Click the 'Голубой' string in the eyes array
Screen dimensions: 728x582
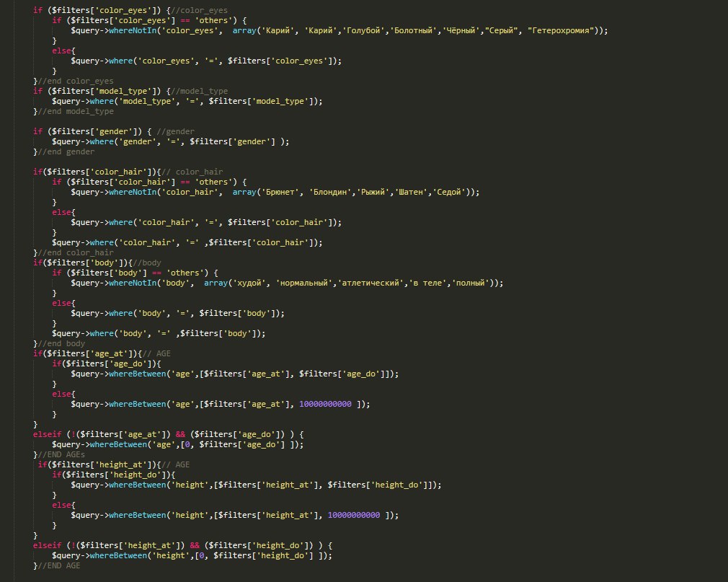coord(363,31)
